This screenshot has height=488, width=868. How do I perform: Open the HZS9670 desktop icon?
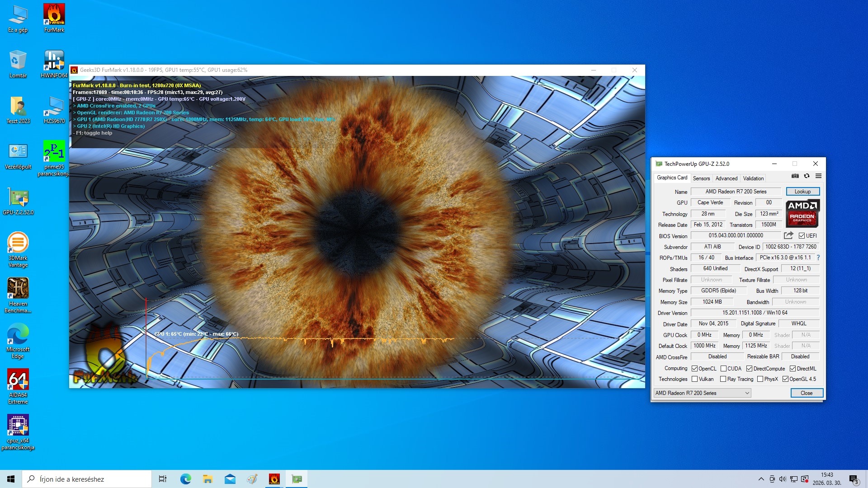tap(54, 110)
